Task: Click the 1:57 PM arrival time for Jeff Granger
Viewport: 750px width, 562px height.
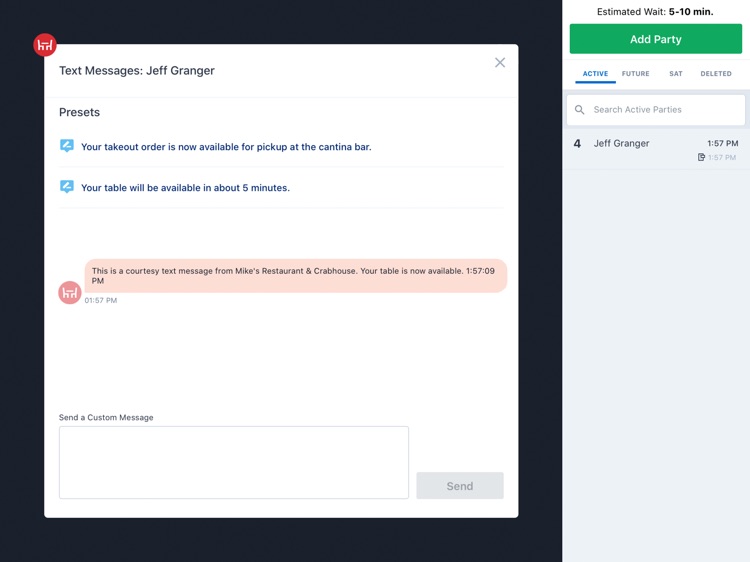Action: [723, 143]
